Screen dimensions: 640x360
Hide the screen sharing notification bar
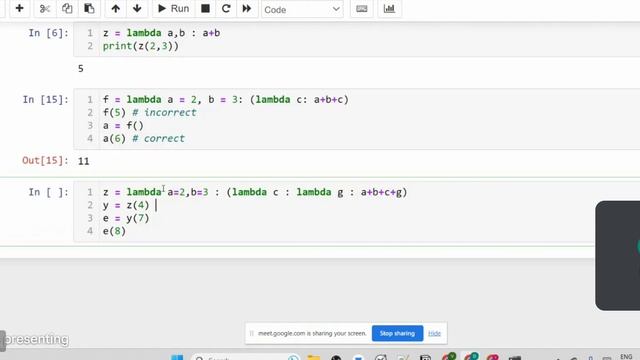434,333
